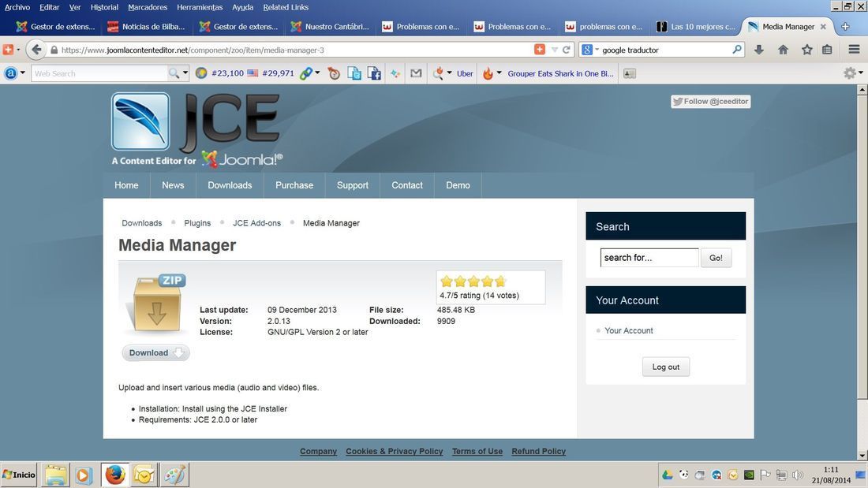Switch to the 'Noticias de Bilba...' tab
This screenshot has width=868, height=488.
click(146, 27)
